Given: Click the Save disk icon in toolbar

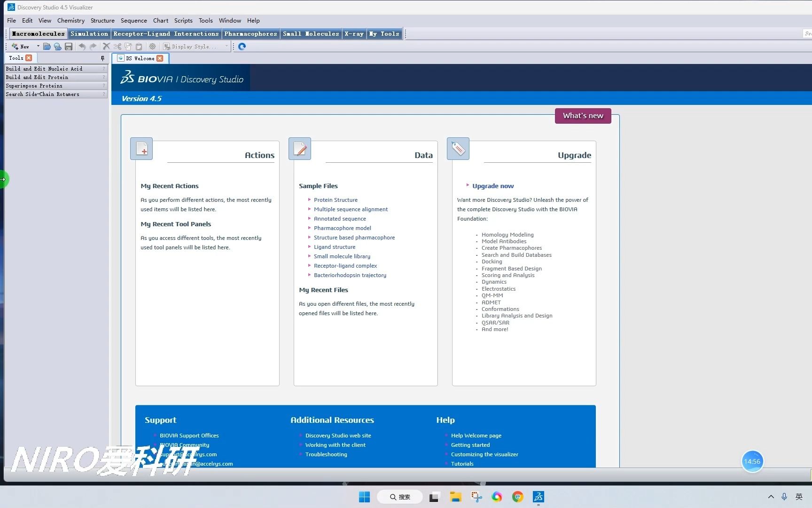Looking at the screenshot, I should click(69, 47).
